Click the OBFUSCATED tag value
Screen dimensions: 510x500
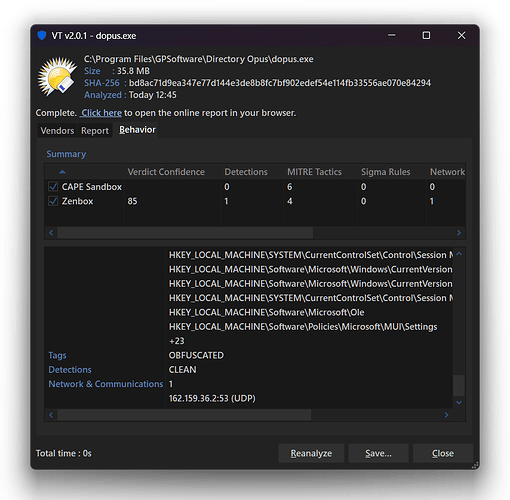(196, 355)
